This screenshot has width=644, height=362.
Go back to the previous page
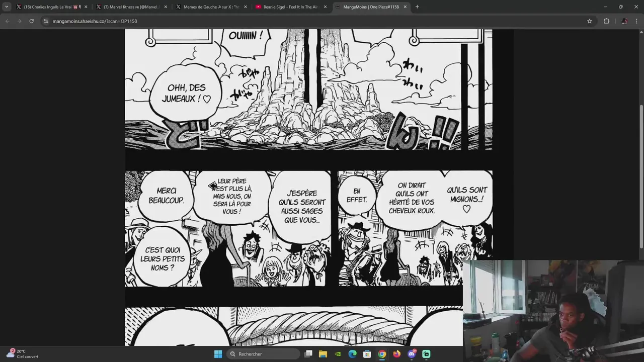pos(7,21)
